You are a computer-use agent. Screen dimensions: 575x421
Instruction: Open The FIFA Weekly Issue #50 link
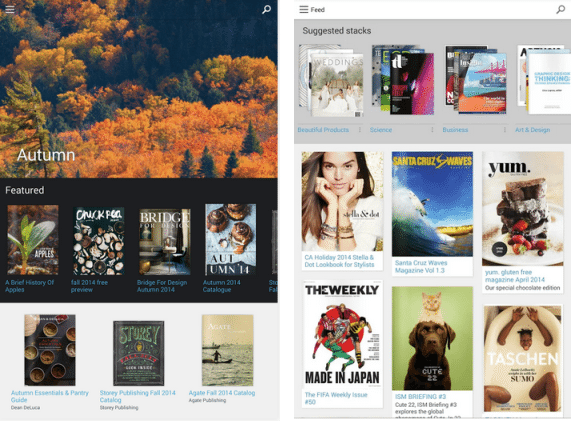tap(336, 398)
